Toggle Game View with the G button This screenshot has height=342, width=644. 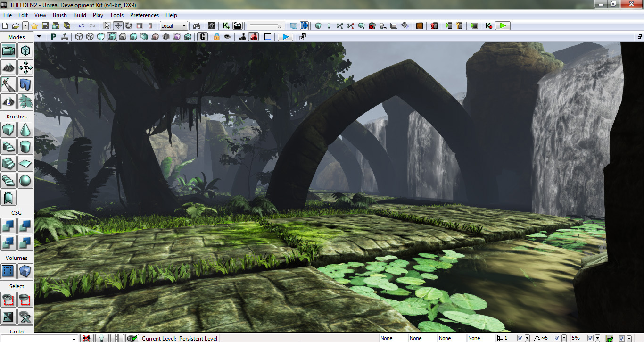click(x=203, y=36)
